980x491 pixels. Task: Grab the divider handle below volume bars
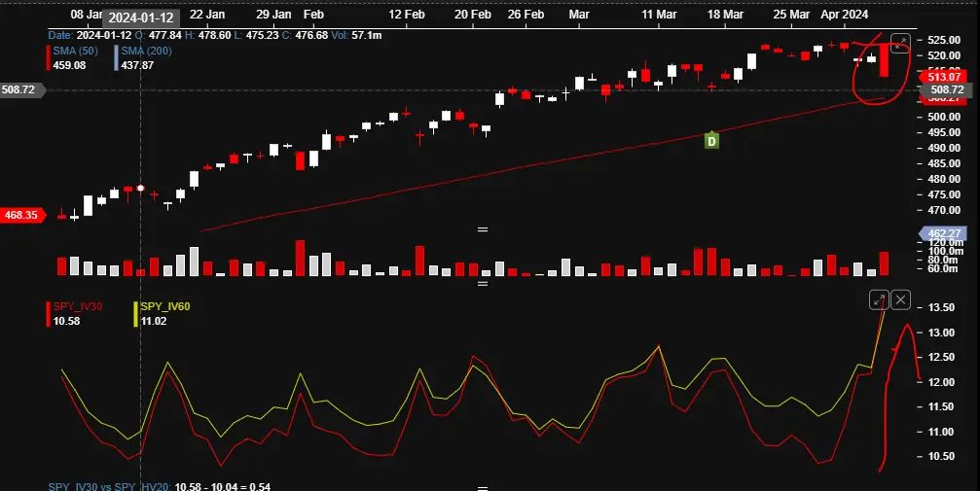click(x=483, y=284)
